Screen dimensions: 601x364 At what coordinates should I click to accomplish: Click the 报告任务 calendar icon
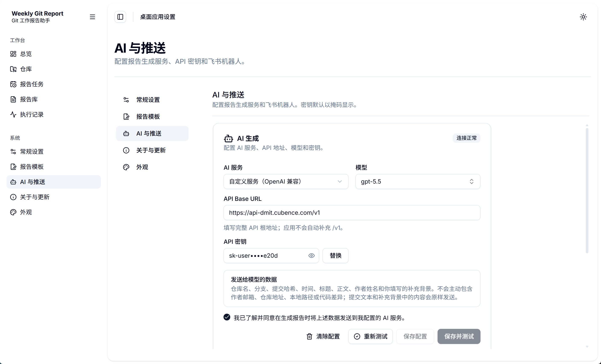(13, 84)
